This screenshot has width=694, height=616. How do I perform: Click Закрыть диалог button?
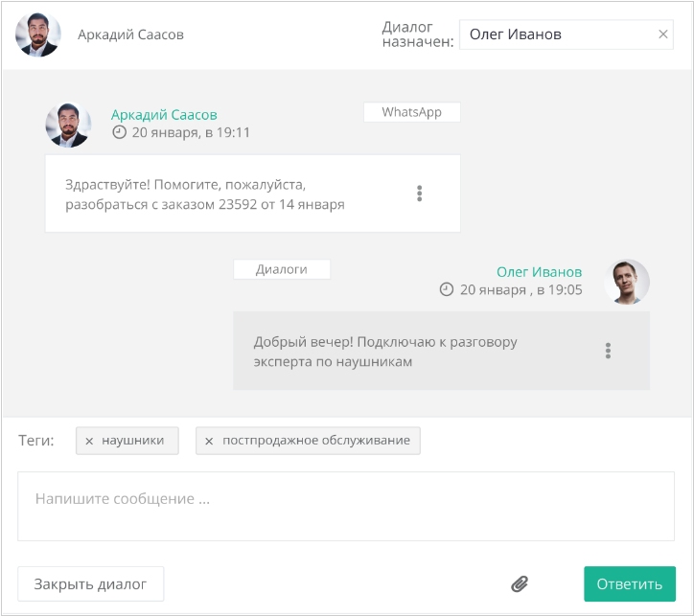[x=90, y=583]
